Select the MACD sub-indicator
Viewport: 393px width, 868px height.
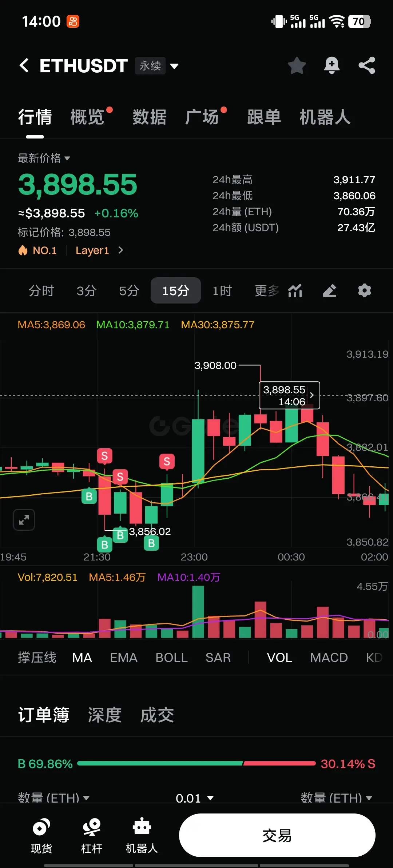329,658
